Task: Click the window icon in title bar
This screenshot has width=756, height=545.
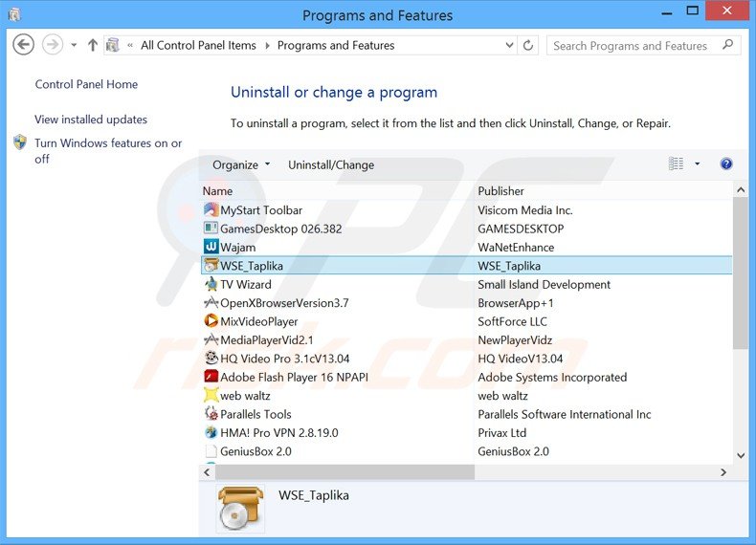Action: pyautogui.click(x=14, y=15)
